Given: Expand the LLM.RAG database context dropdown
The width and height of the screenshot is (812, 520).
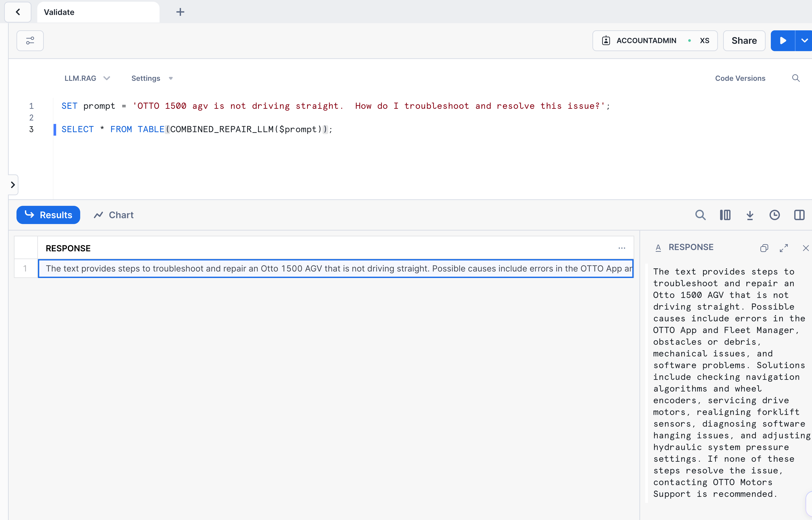Looking at the screenshot, I should [x=87, y=78].
